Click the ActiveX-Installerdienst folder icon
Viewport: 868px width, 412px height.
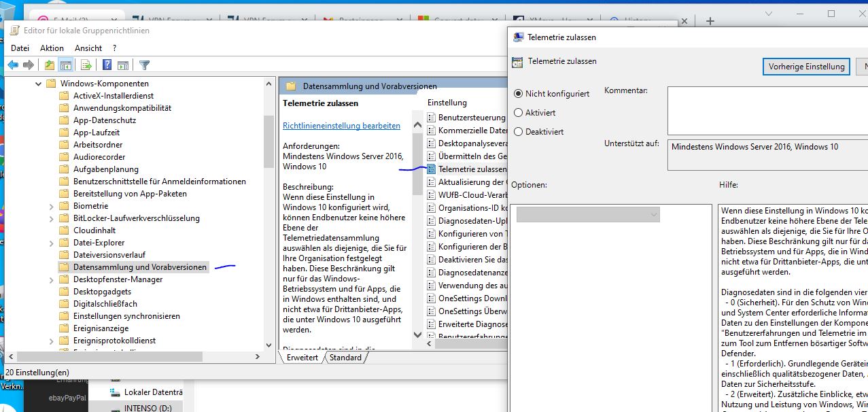(x=64, y=96)
